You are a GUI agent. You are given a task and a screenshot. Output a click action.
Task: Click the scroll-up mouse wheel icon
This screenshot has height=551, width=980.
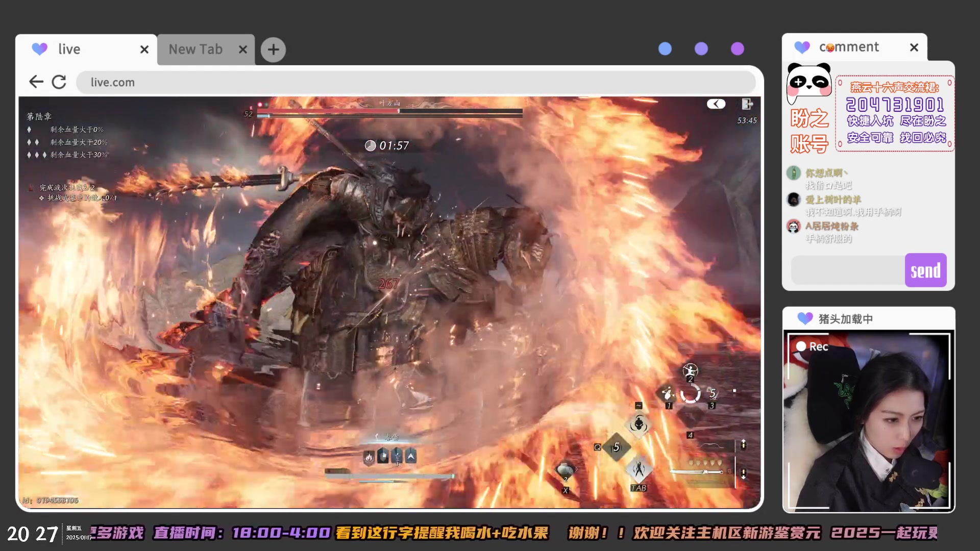(x=744, y=445)
